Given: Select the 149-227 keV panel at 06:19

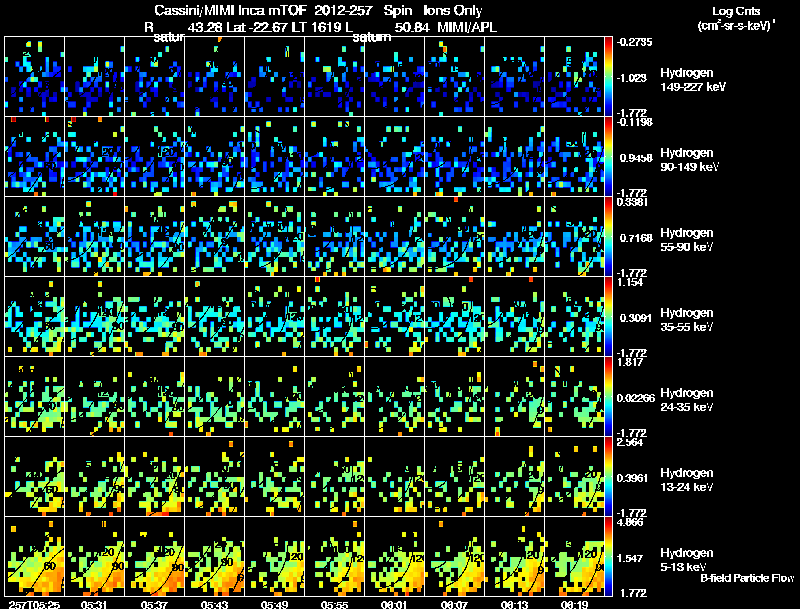Looking at the screenshot, I should (574, 77).
